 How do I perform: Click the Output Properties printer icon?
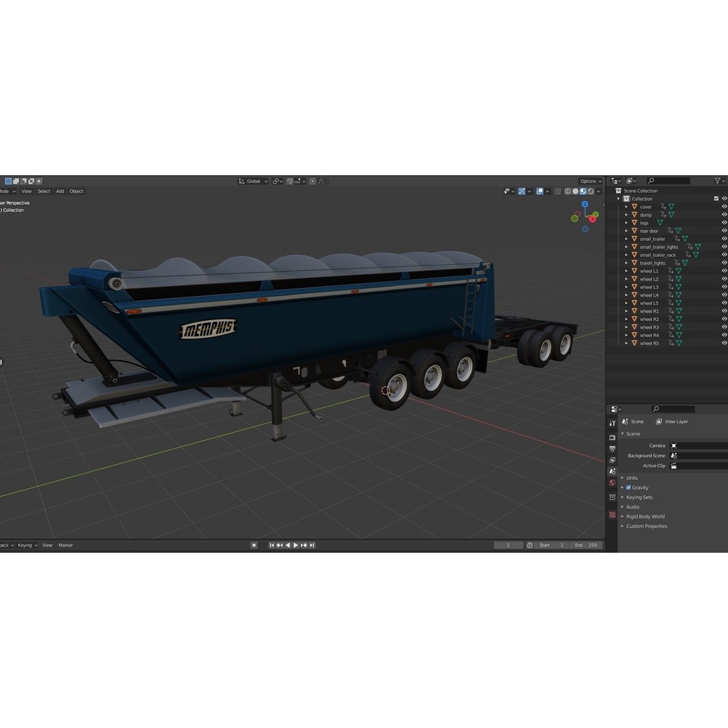(x=611, y=448)
